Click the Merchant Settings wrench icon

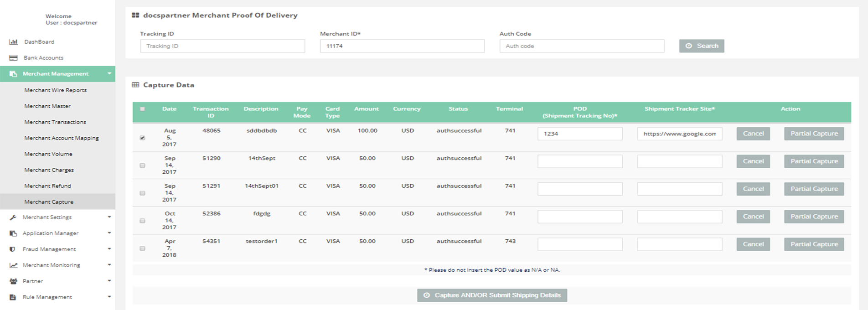(13, 217)
